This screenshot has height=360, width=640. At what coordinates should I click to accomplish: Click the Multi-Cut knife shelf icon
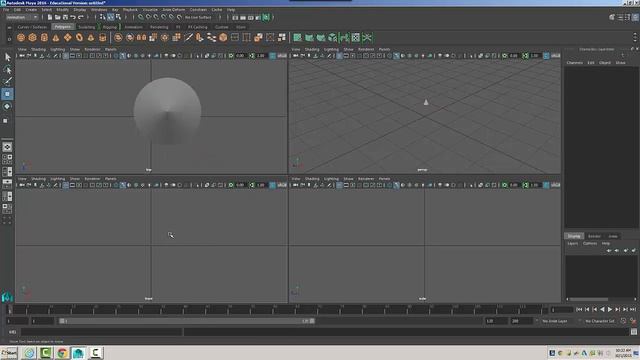tap(188, 38)
